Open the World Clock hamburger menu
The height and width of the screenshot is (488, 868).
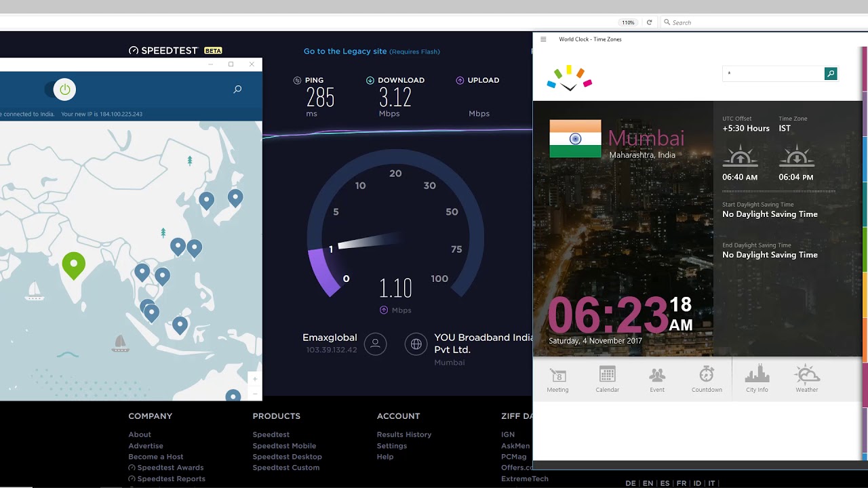543,39
